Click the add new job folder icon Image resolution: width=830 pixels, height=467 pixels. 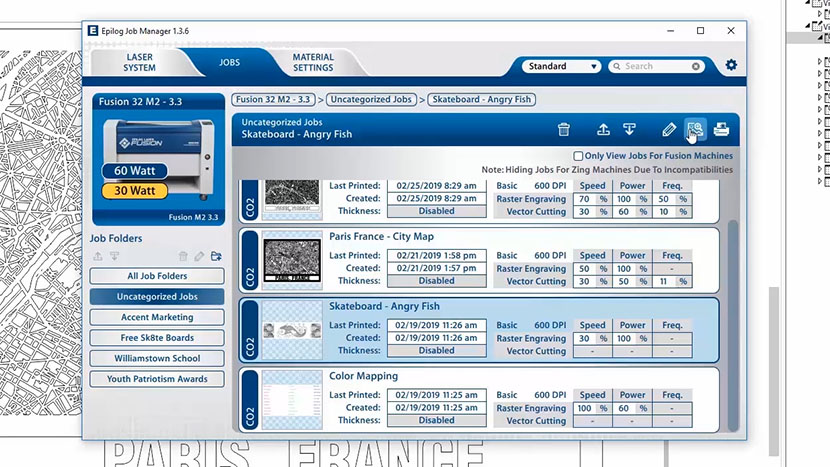216,257
